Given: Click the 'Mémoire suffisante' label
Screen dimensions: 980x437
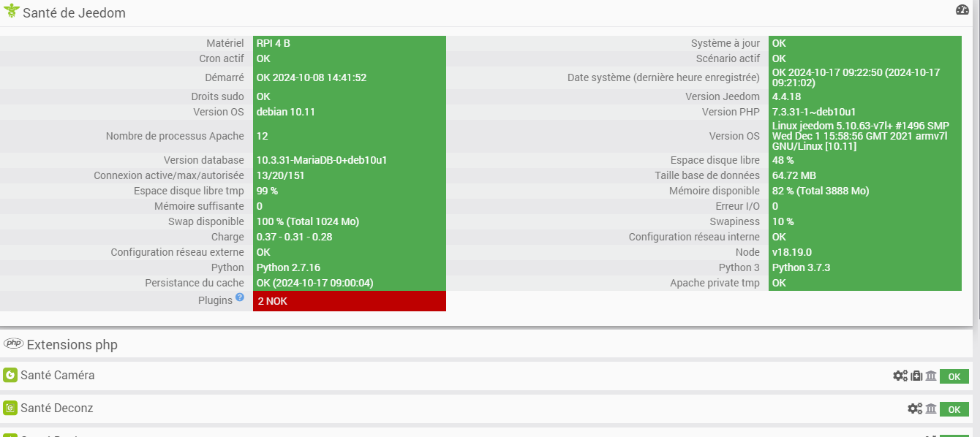Looking at the screenshot, I should [199, 206].
